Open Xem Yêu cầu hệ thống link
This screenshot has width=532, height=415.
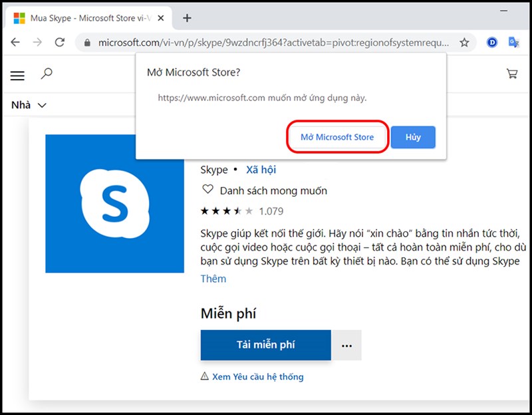(258, 376)
